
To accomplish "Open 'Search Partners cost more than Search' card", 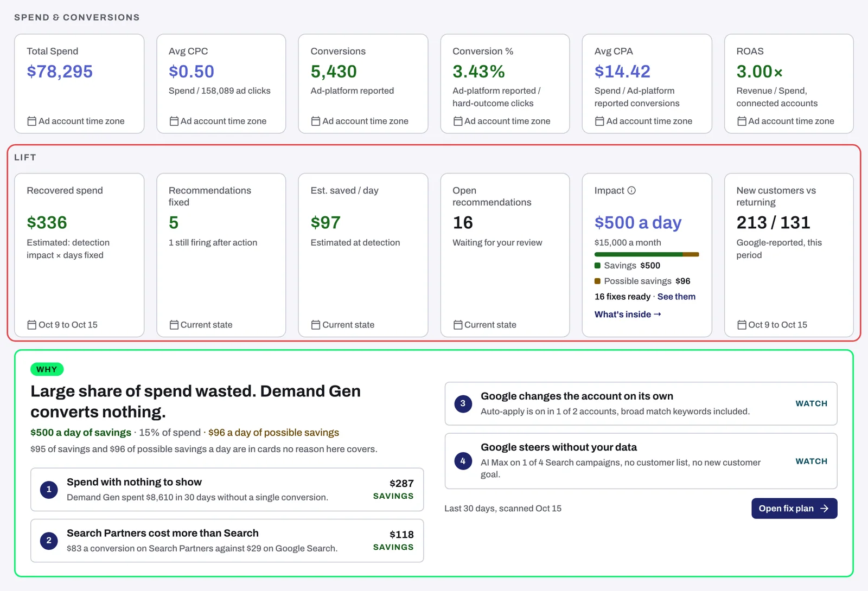I will pos(227,541).
